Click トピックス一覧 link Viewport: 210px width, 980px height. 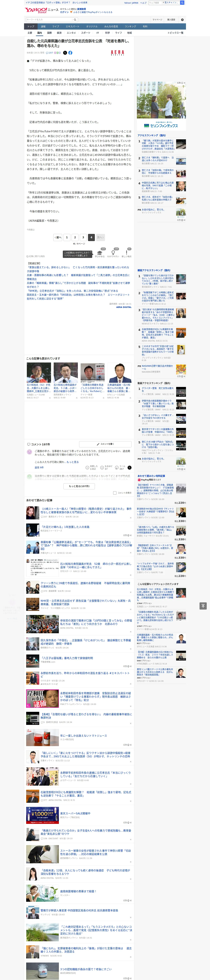click(175, 33)
